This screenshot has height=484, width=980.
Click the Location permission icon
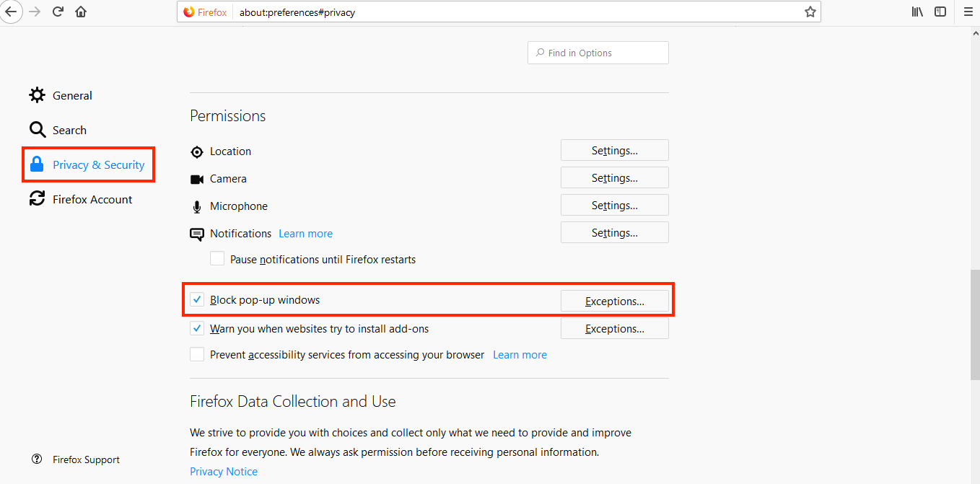point(196,151)
